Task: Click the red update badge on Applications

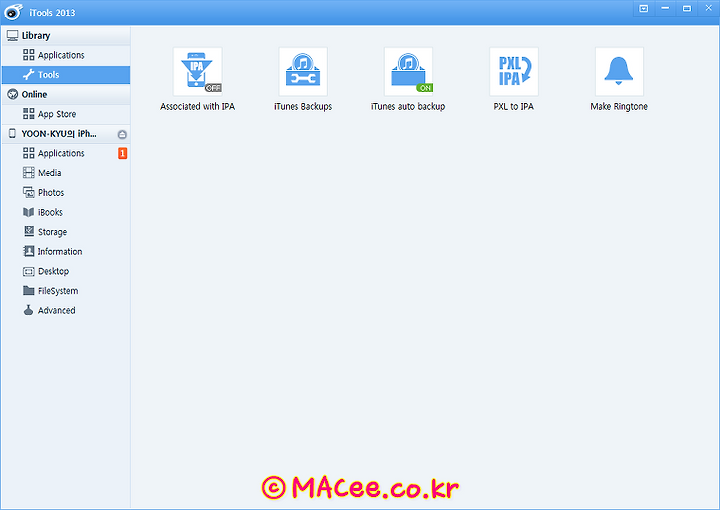Action: [122, 153]
